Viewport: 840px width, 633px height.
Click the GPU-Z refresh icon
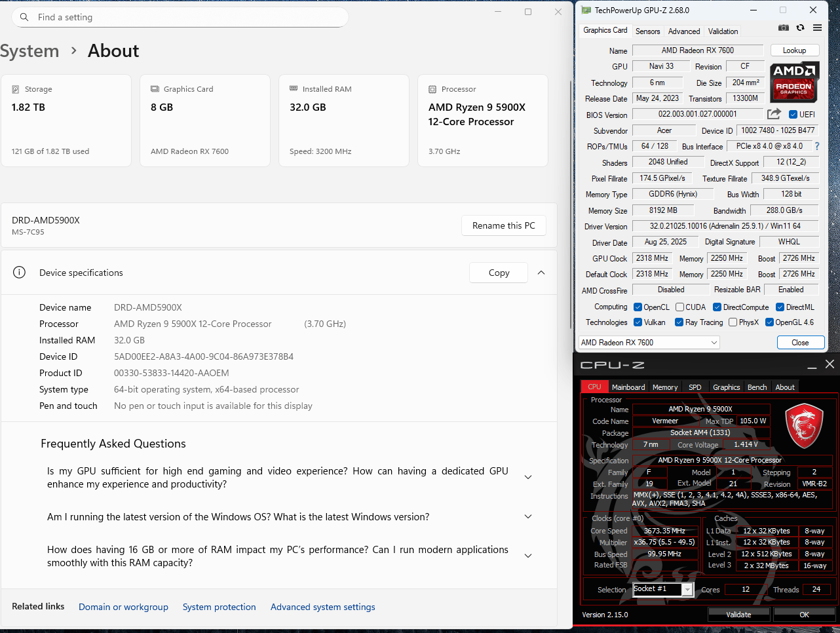click(800, 28)
